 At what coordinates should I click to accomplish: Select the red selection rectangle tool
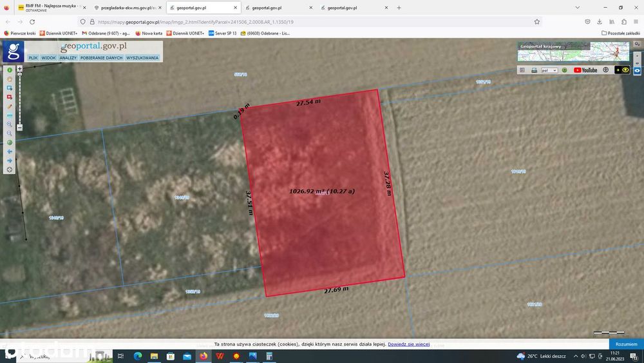coord(10,97)
